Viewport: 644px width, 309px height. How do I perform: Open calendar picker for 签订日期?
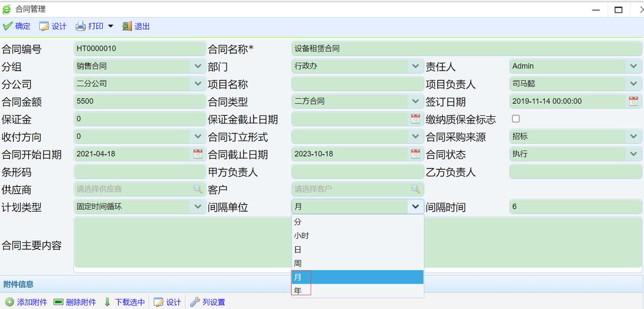pyautogui.click(x=633, y=101)
